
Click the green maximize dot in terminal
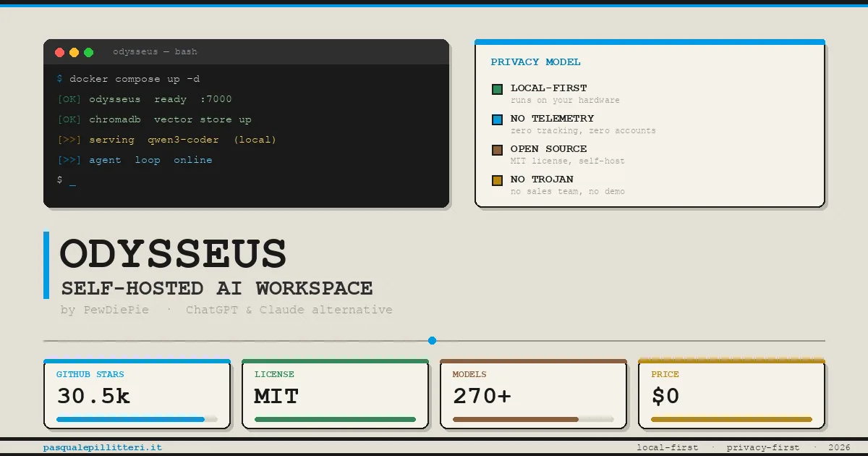point(89,52)
